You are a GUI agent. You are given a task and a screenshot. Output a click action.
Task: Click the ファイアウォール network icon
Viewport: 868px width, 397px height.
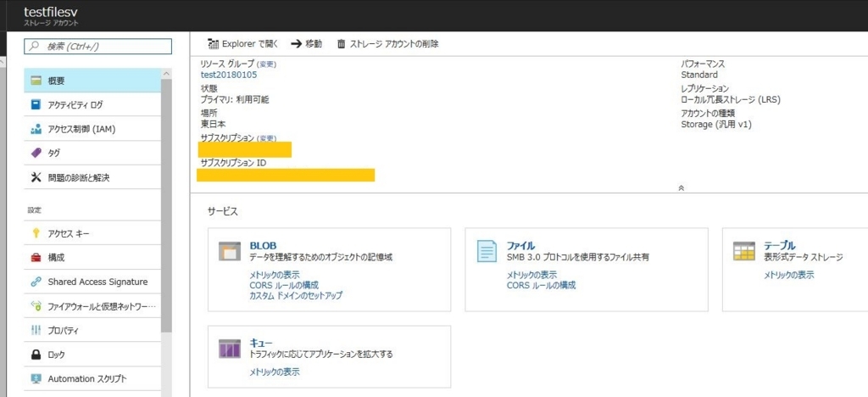tap(36, 306)
